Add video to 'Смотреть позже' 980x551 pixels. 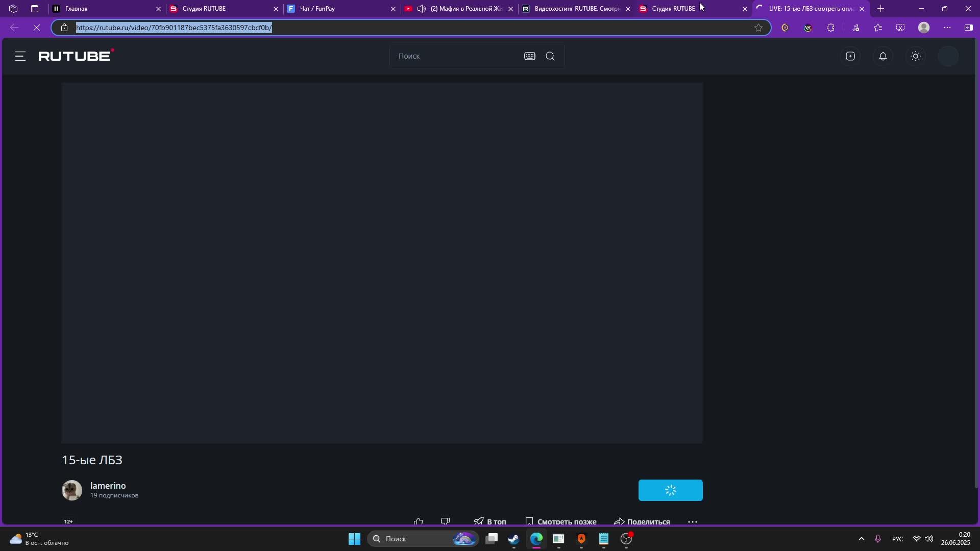pos(560,521)
